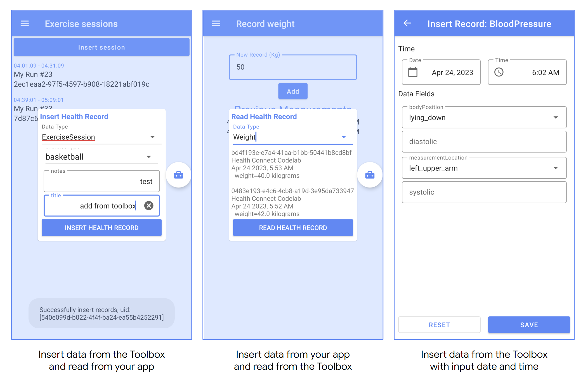Click READ HEALTH RECORD button
Screen dimensions: 588x384
coord(293,227)
